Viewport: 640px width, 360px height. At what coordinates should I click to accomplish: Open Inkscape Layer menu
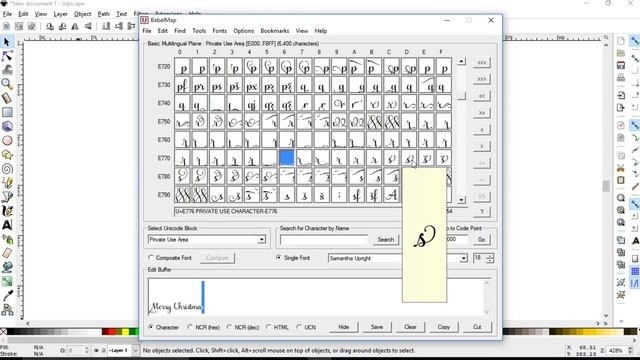(x=60, y=14)
